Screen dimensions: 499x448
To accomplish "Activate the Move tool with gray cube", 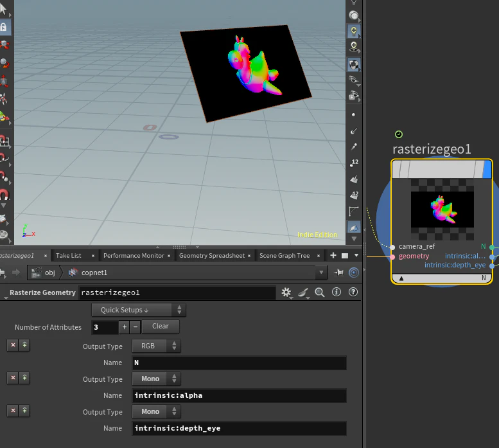I will [4, 44].
